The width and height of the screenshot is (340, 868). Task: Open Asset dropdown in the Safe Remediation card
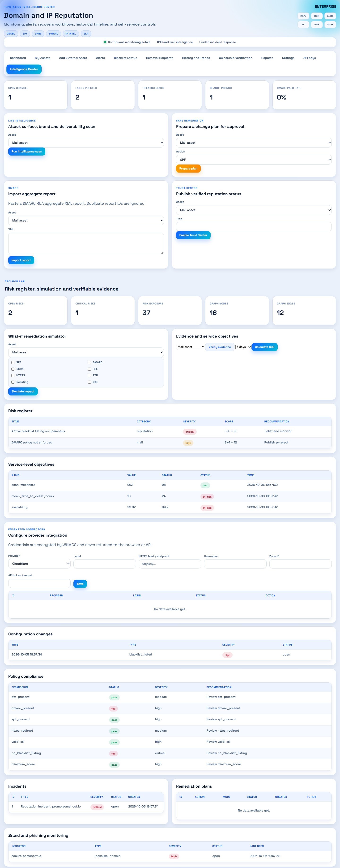point(254,143)
